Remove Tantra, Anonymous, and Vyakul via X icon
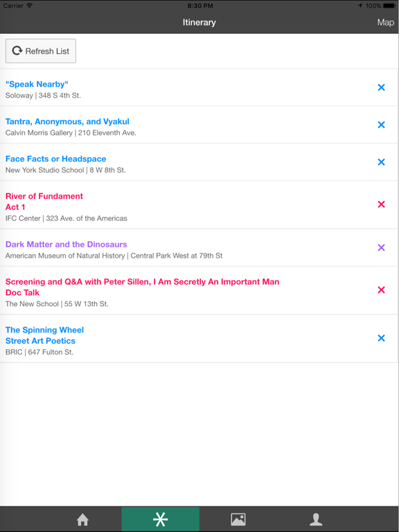 pos(381,125)
